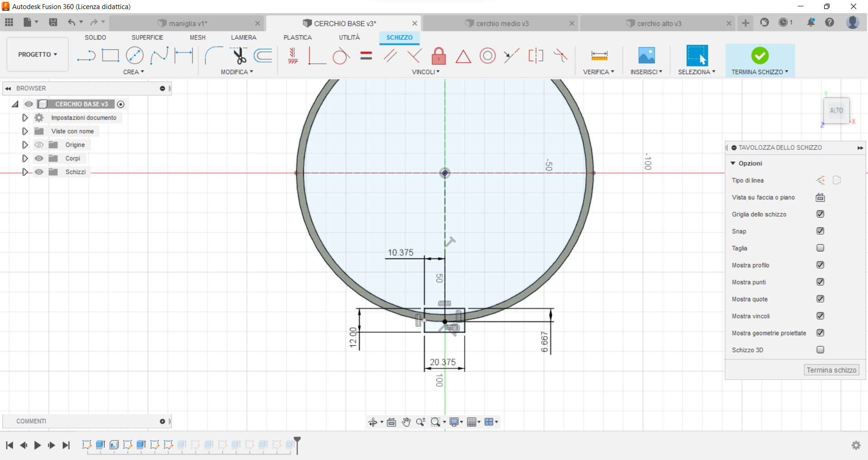Enable the Taglia option

820,248
